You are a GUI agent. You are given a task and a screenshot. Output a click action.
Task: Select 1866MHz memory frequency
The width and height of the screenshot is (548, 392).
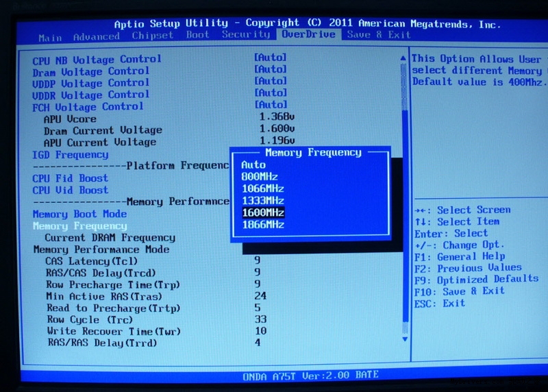click(x=263, y=225)
